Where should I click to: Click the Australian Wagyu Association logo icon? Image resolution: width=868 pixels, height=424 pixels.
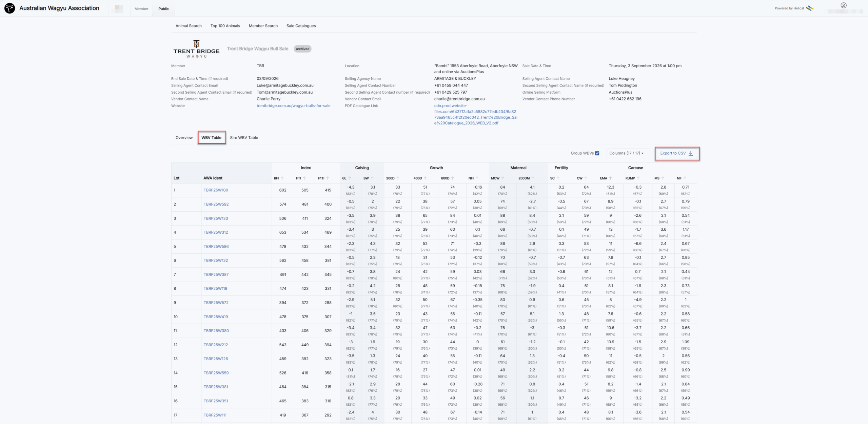(x=9, y=8)
